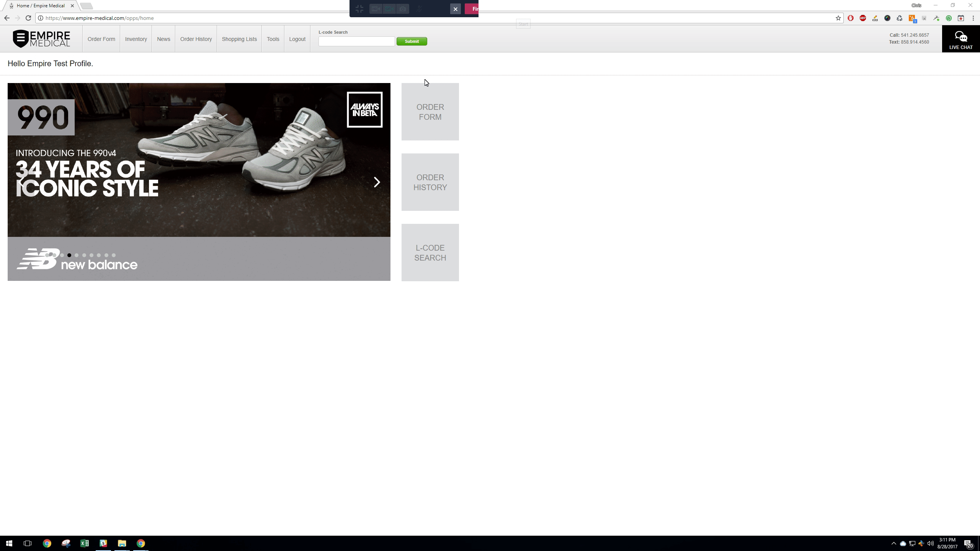Screen dimensions: 980x551
Task: Open Live Chat
Action: pyautogui.click(x=961, y=39)
